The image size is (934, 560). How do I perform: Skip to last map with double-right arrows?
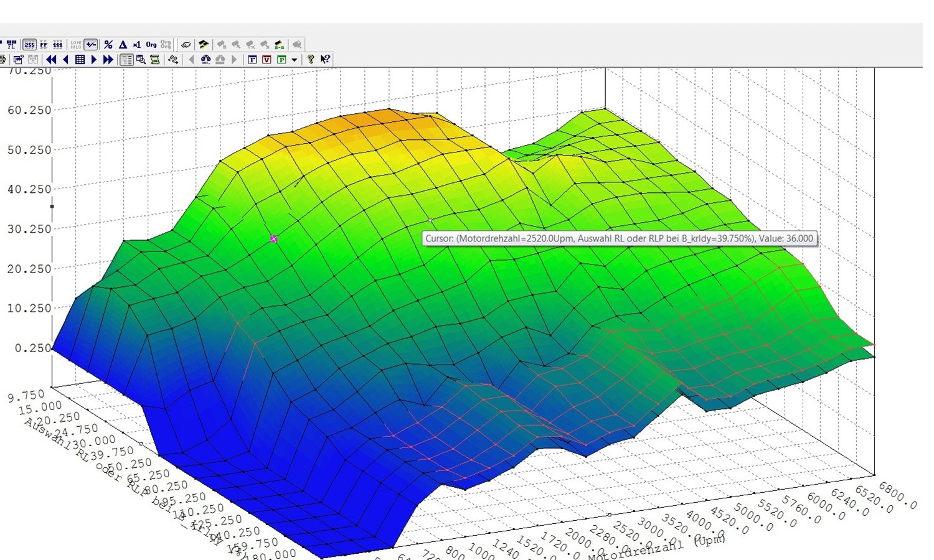pos(108,60)
